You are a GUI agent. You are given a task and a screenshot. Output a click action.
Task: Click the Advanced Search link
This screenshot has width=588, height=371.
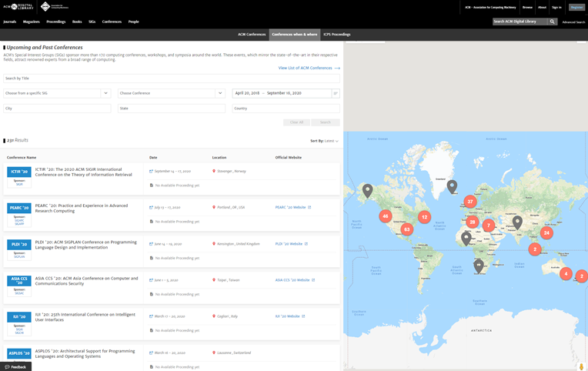click(x=573, y=22)
